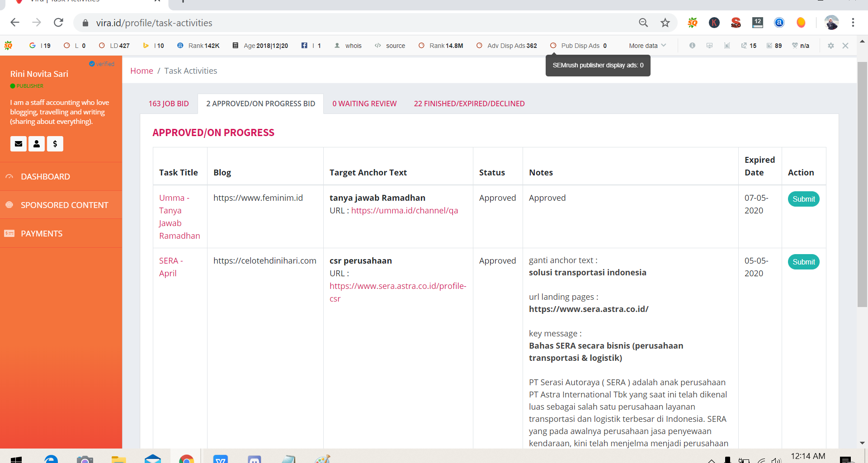This screenshot has width=868, height=463.
Task: Open the whois link in SEOquake bar
Action: (348, 46)
